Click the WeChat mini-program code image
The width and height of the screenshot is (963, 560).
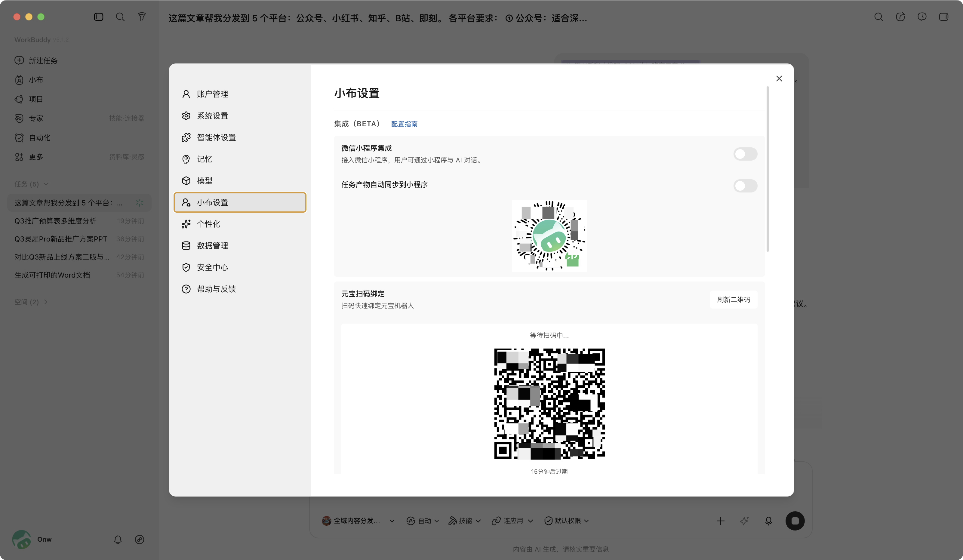[x=549, y=235]
